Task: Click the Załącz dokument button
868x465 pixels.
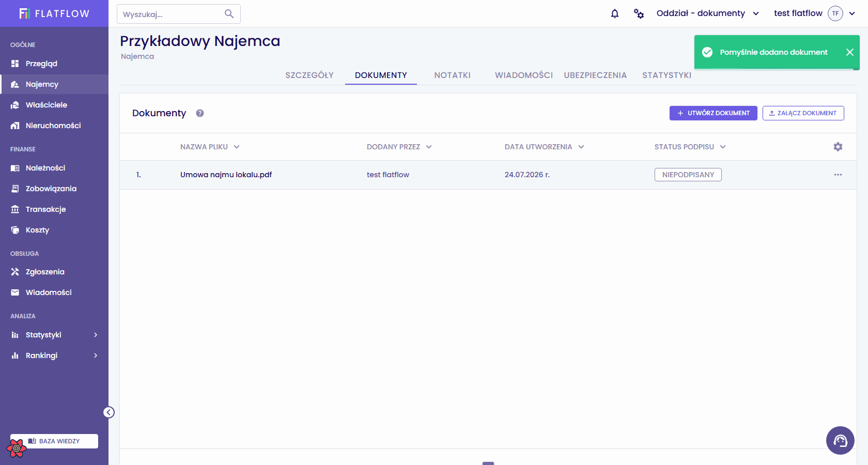Action: tap(803, 113)
